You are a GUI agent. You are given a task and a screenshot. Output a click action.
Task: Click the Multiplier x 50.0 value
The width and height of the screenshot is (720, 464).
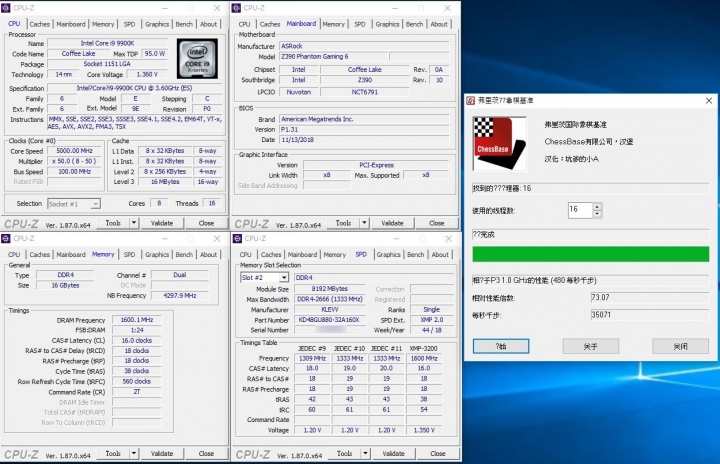(x=74, y=161)
